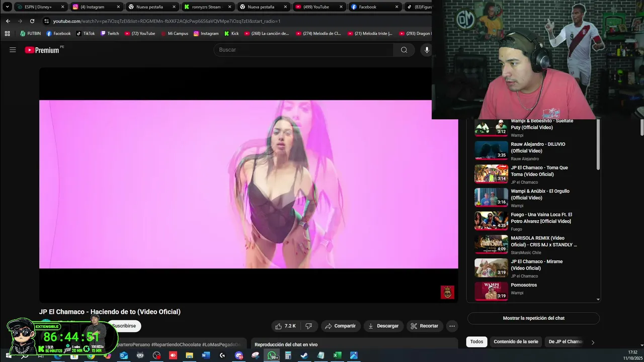Play Fuego Una Vaina Loca thumbnail

(x=491, y=220)
